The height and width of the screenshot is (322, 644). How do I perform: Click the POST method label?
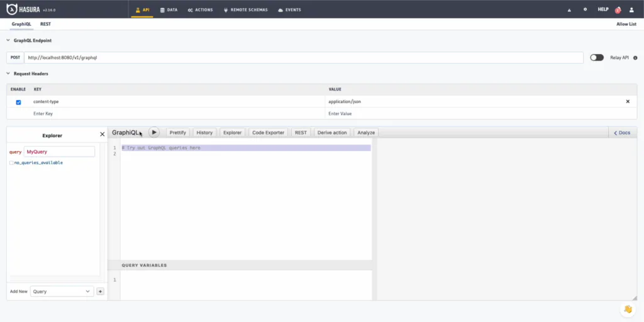point(15,57)
